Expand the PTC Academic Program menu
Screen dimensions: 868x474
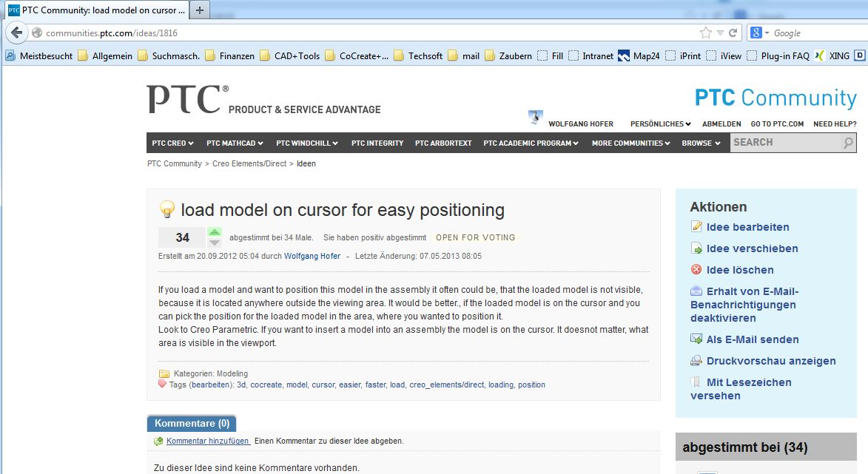tap(531, 143)
